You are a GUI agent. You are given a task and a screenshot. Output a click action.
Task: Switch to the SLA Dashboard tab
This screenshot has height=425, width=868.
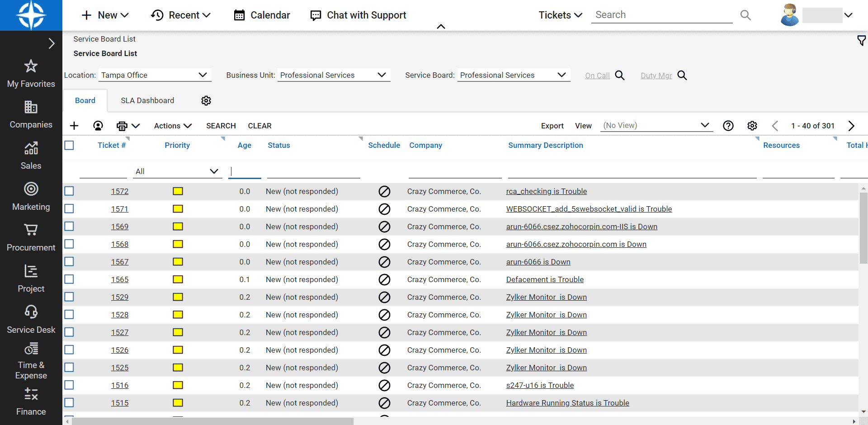(x=147, y=100)
